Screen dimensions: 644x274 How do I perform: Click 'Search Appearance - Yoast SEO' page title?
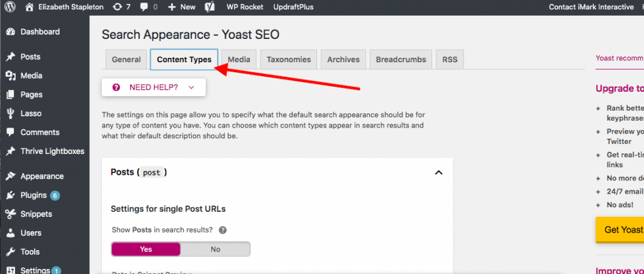tap(191, 35)
